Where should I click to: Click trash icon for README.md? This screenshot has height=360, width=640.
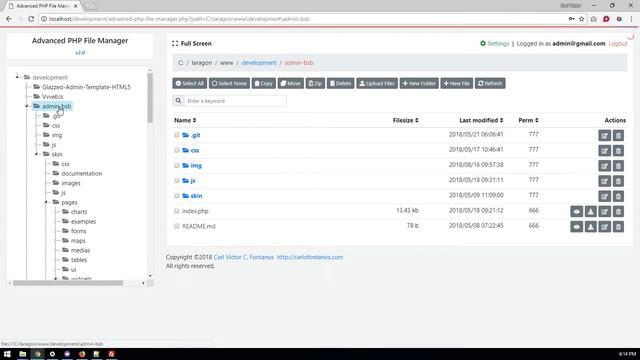pyautogui.click(x=618, y=227)
